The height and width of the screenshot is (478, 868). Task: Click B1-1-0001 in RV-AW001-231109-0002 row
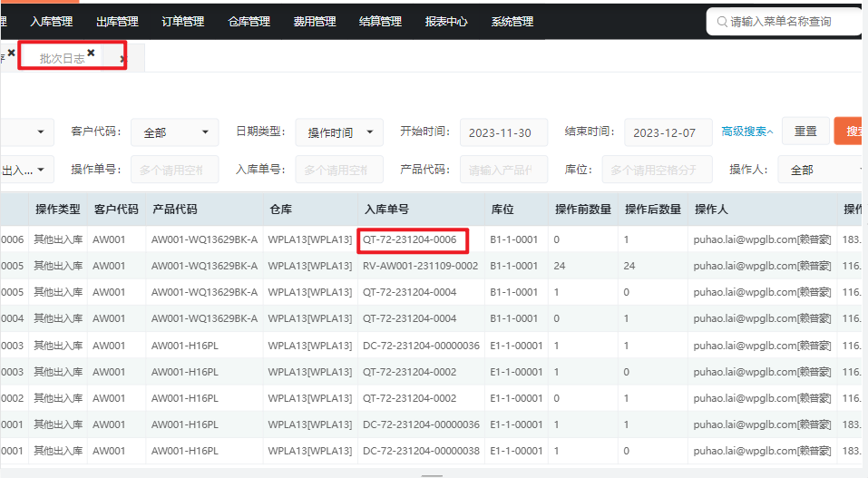coord(513,266)
